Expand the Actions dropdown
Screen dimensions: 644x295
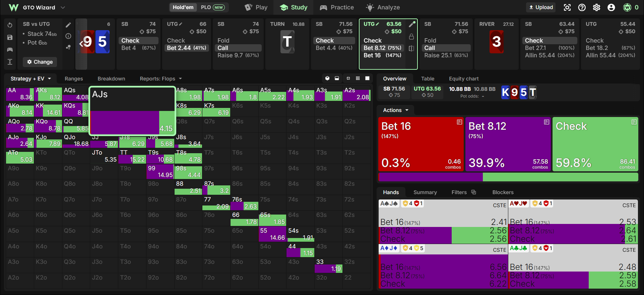[396, 110]
